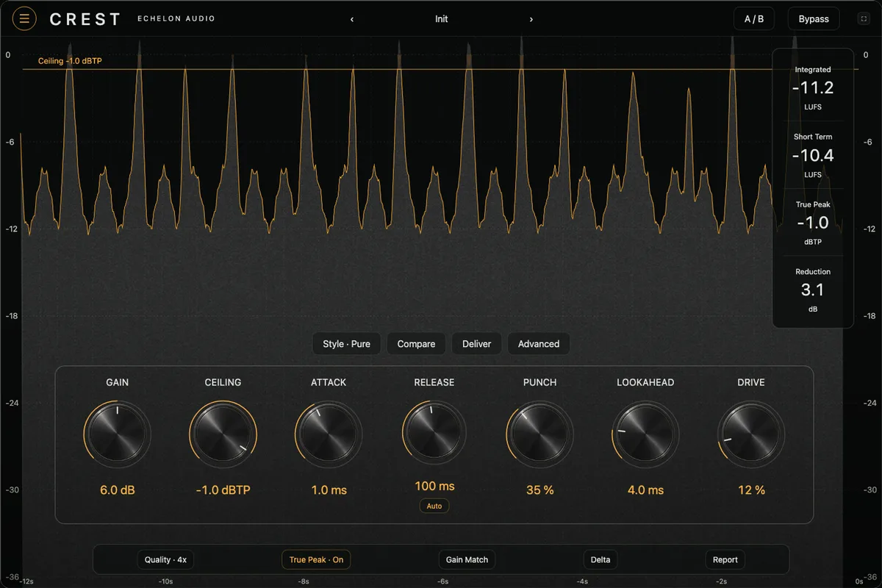Viewport: 882px width, 588px height.
Task: Click the GAIN knob
Action: pyautogui.click(x=118, y=434)
